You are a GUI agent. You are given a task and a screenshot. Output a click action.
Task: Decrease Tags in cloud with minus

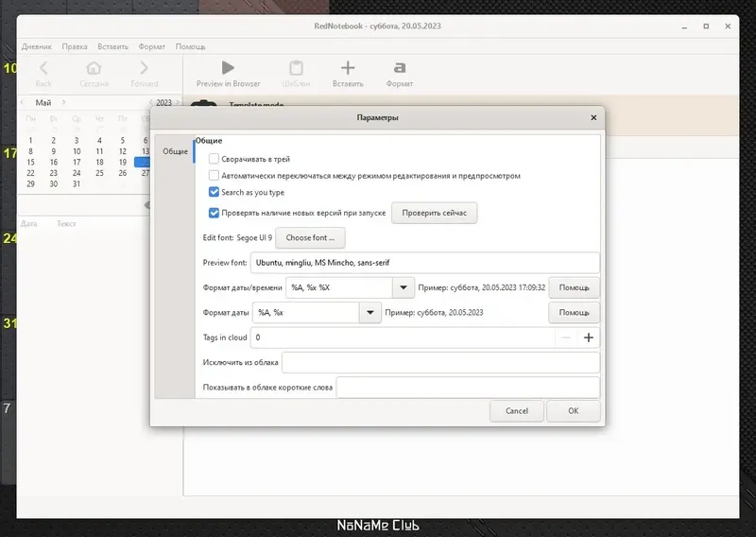(566, 338)
